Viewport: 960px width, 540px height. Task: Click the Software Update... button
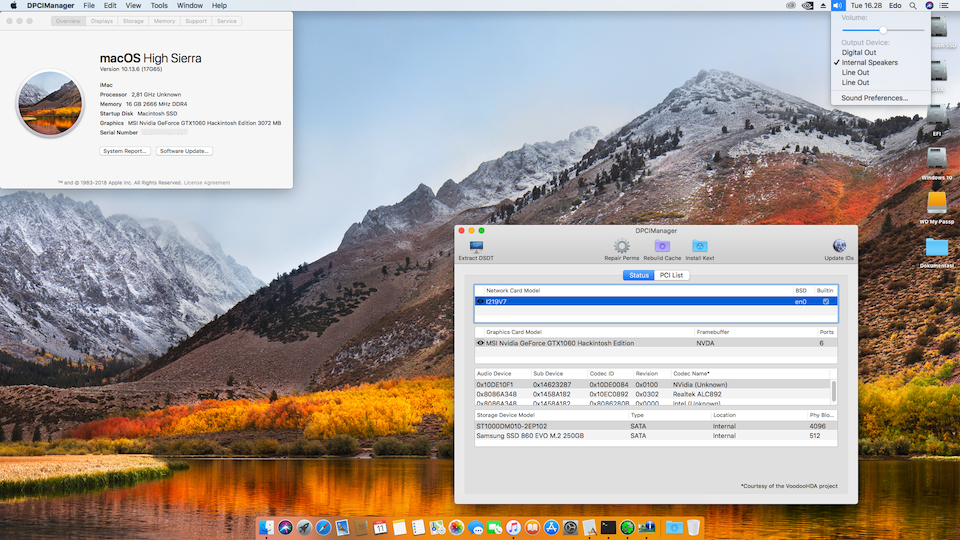pos(184,151)
